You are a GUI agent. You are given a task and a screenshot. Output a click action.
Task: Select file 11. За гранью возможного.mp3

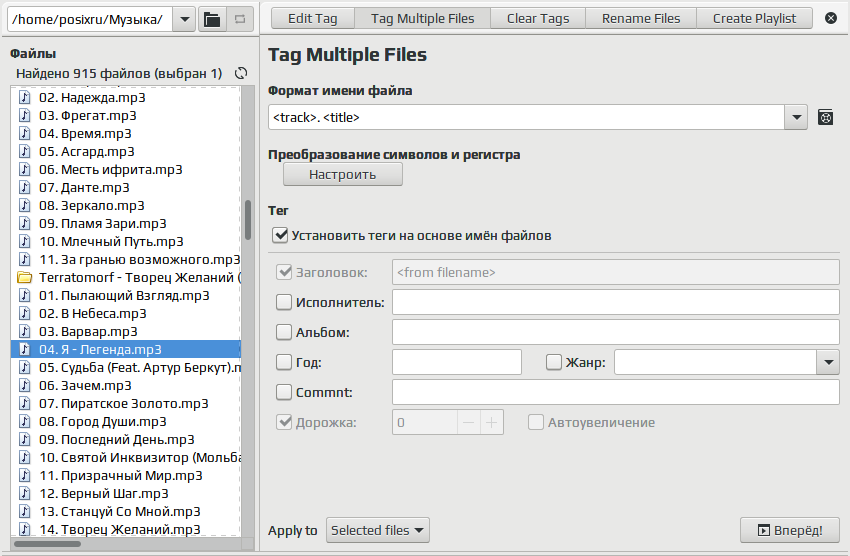(125, 260)
